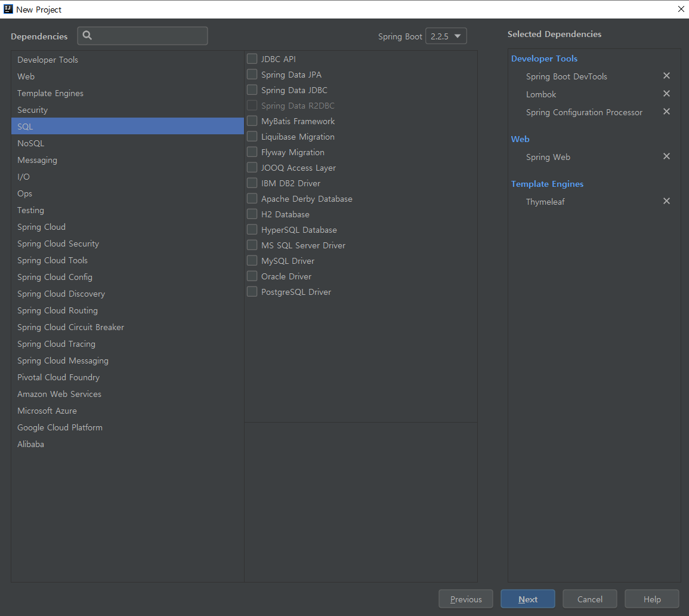Select the Ops category
This screenshot has width=689, height=616.
point(128,193)
